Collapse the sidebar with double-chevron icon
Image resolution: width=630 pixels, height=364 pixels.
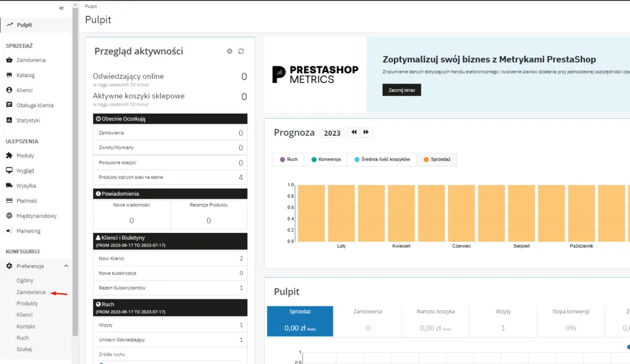coord(62,8)
